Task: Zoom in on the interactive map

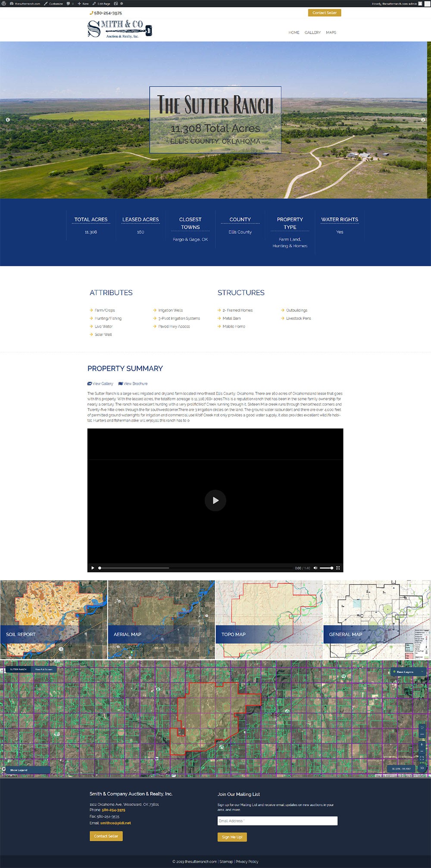Action: [422, 744]
